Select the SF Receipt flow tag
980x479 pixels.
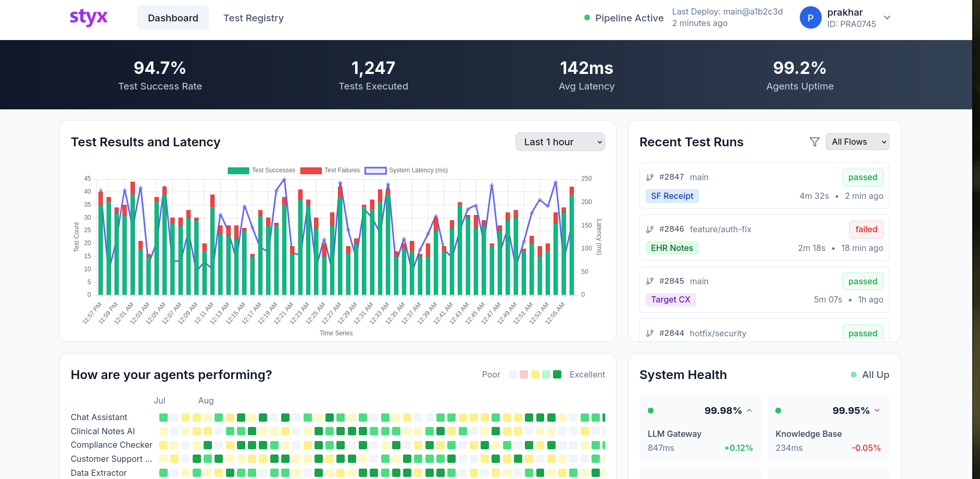click(672, 196)
